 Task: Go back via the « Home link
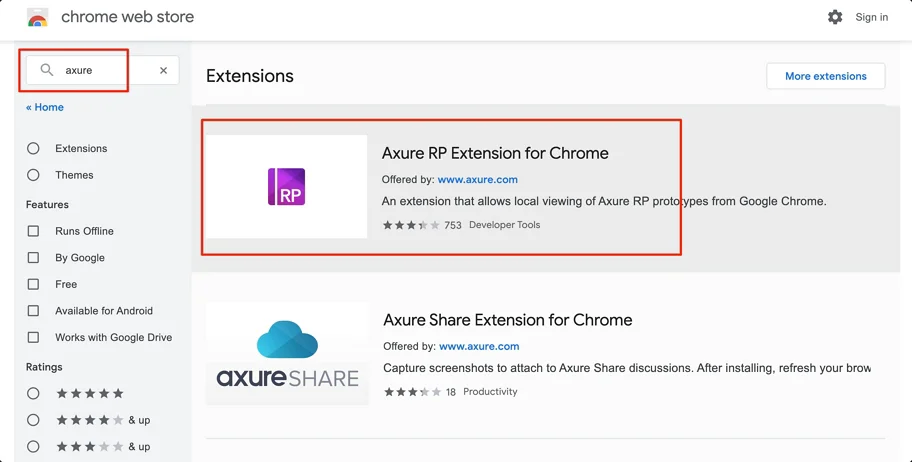click(x=45, y=107)
